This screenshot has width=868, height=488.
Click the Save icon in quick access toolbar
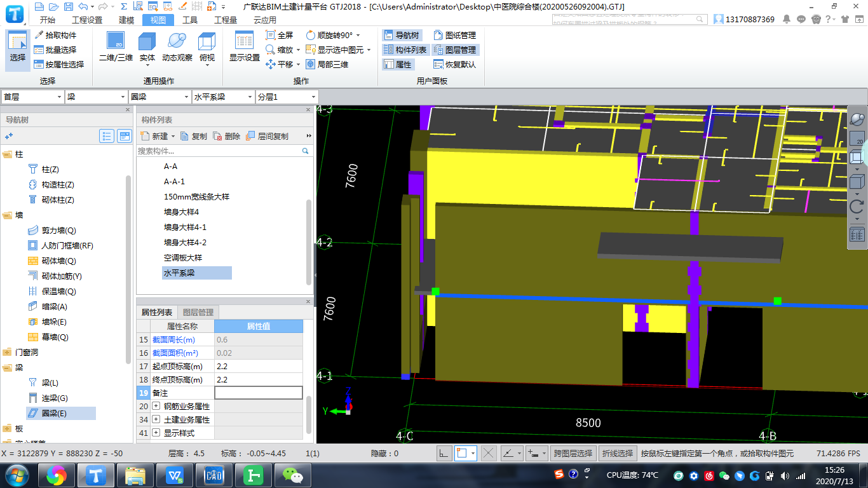pos(68,6)
